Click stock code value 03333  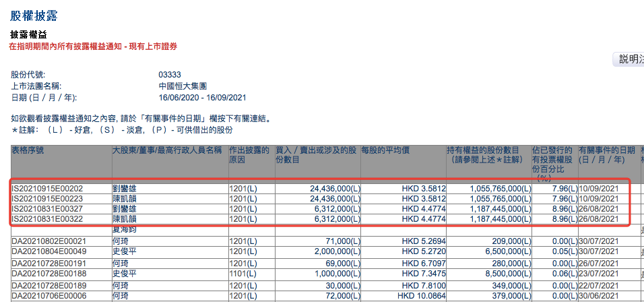[x=170, y=75]
